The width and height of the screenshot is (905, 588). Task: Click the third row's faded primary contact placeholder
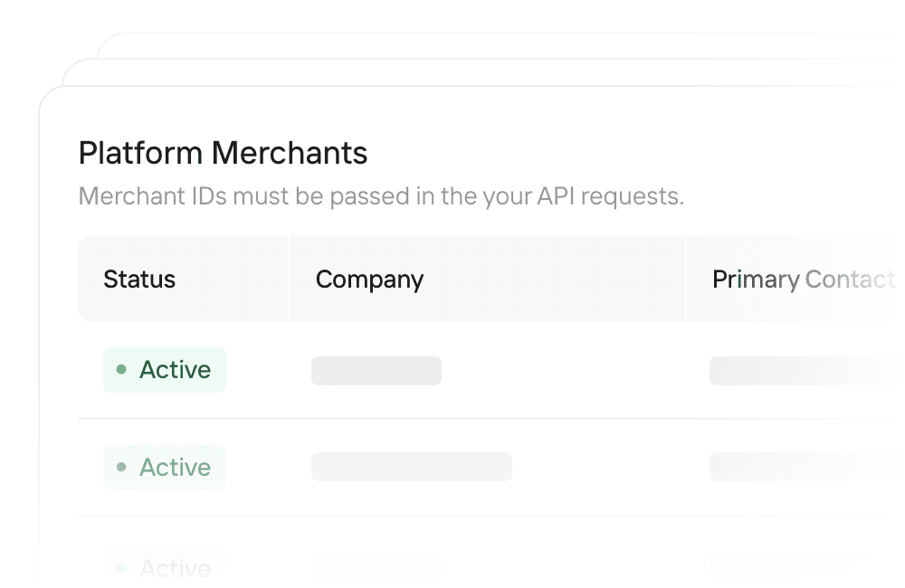806,568
